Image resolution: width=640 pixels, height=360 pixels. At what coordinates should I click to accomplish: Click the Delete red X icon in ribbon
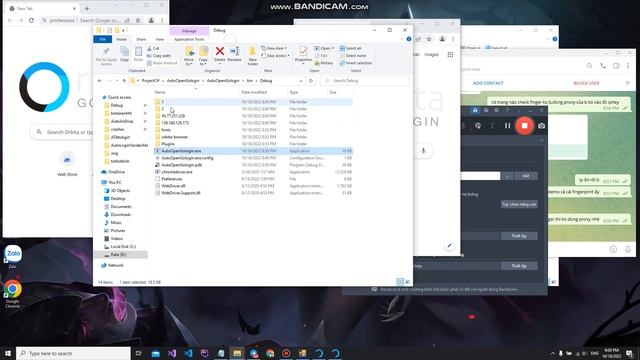tap(220, 51)
